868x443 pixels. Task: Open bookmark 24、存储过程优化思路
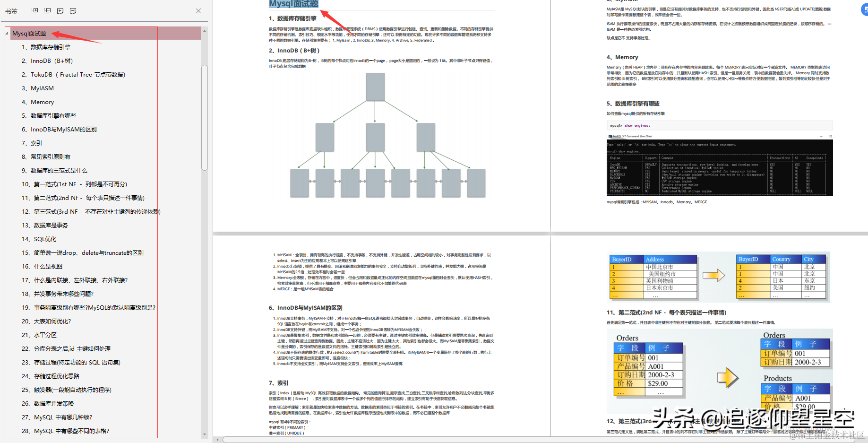point(51,376)
